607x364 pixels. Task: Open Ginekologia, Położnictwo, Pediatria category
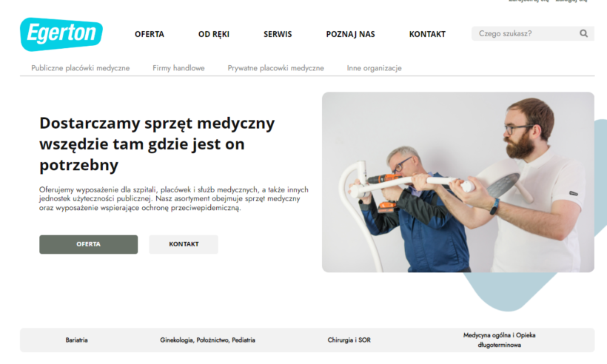[x=207, y=340]
